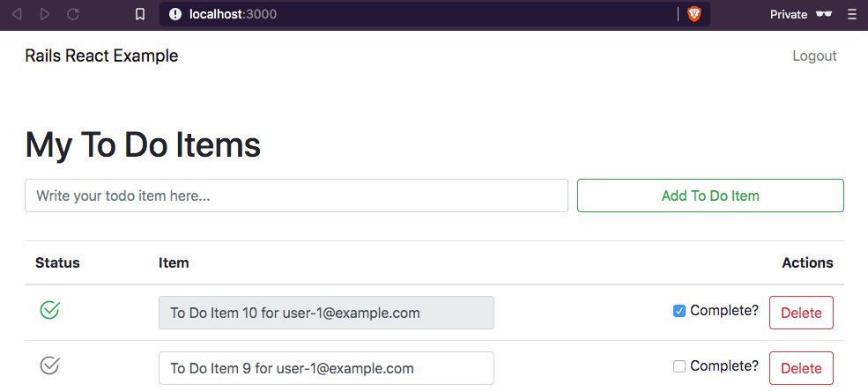
Task: Click the To Do Item 9 text field
Action: pyautogui.click(x=326, y=368)
